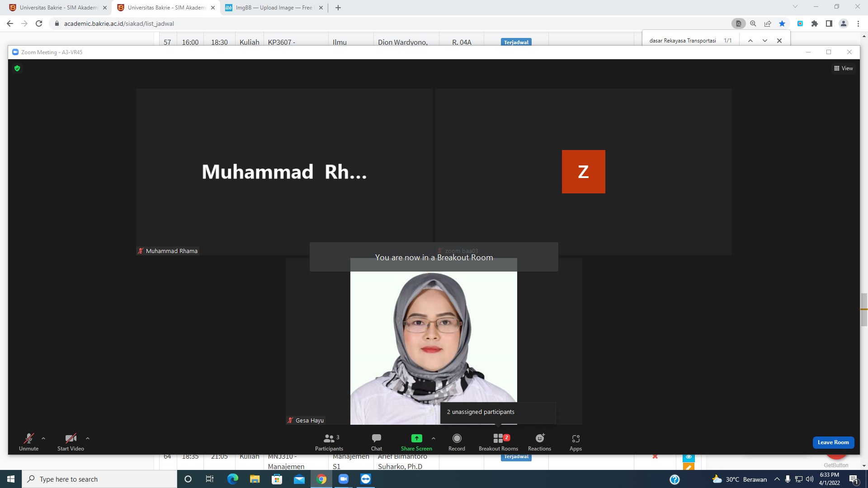Switch to Zoom from the taskbar

click(344, 479)
